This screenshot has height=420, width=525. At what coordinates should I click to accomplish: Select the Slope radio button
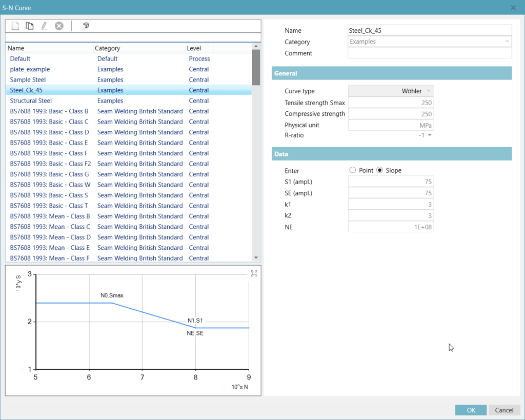[x=380, y=170]
